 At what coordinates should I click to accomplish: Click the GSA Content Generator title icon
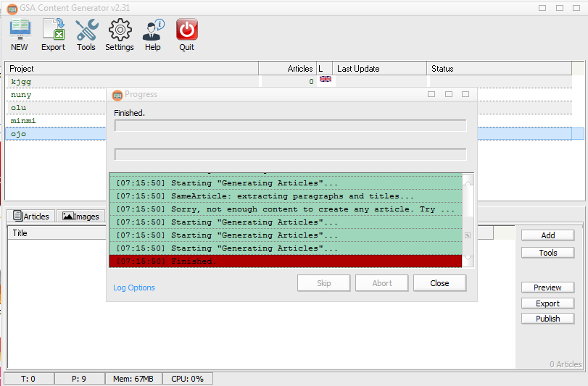tap(12, 9)
